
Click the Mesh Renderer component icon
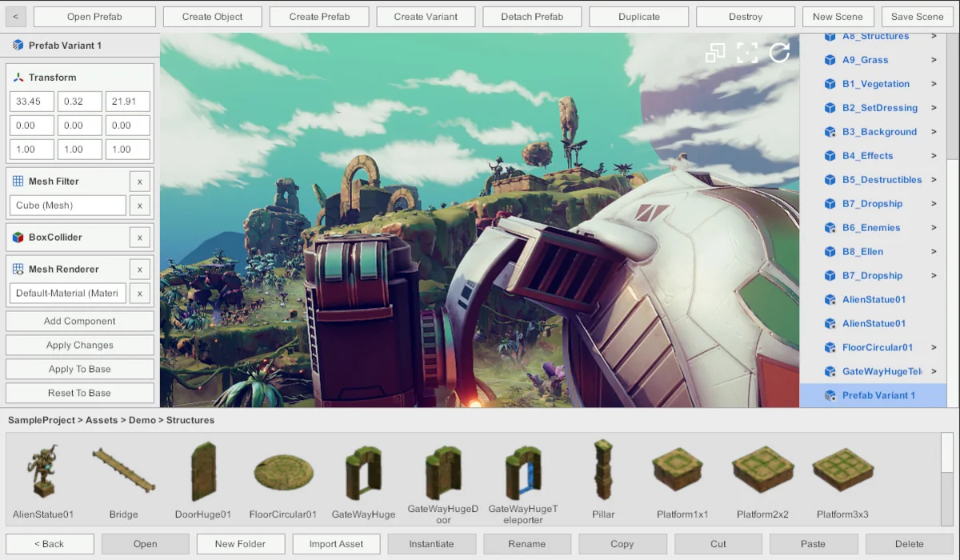[16, 269]
